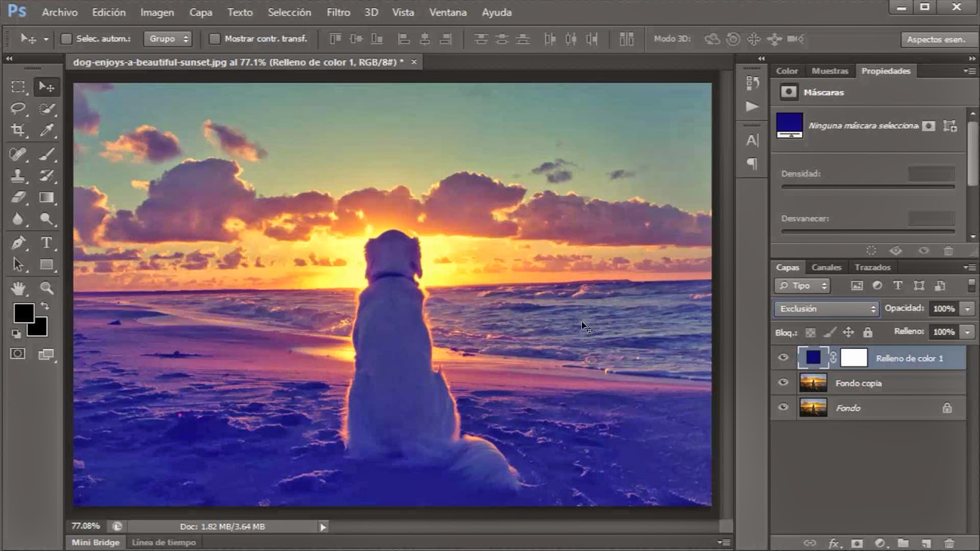This screenshot has width=980, height=551.
Task: Enable Mostrar contr. transf. checkbox
Action: [214, 39]
